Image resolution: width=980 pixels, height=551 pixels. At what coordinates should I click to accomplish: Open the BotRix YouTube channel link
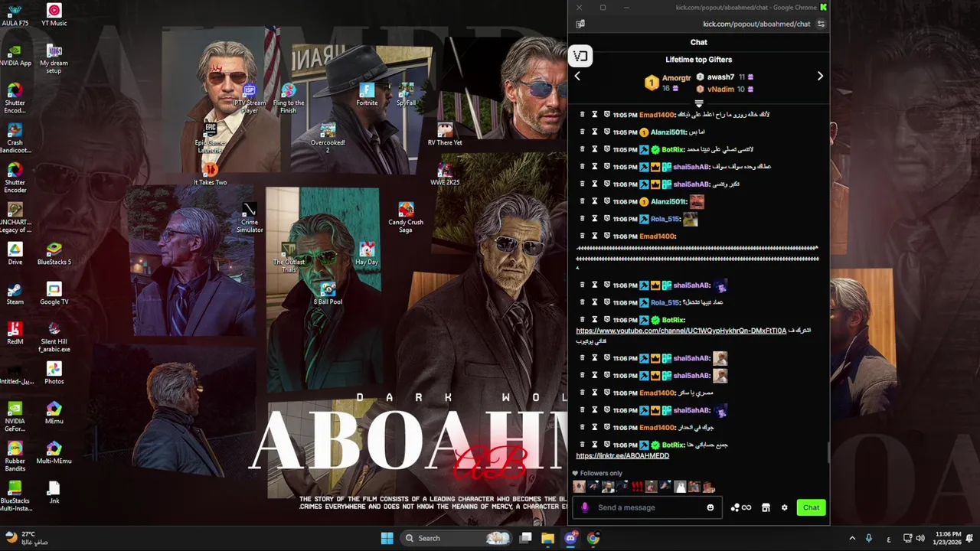[681, 331]
